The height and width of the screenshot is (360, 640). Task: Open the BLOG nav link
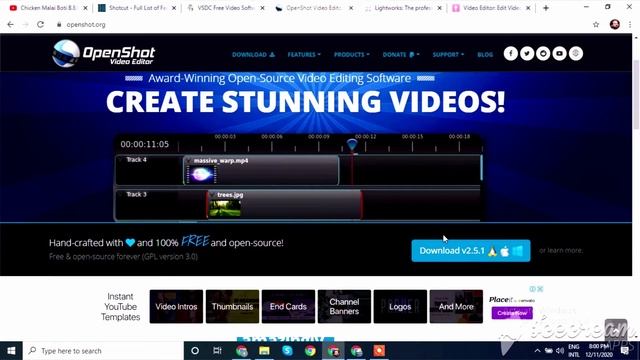tap(485, 54)
